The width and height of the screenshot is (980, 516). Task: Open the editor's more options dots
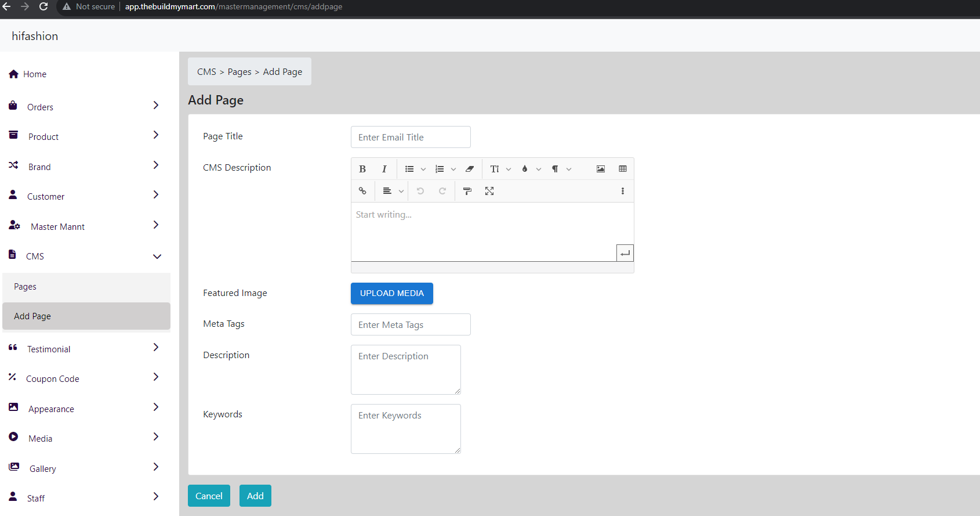point(623,191)
